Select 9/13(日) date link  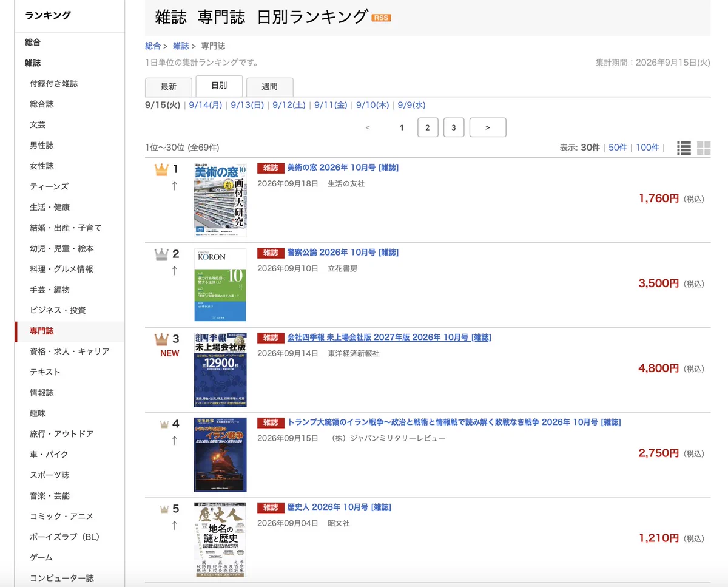(x=248, y=105)
